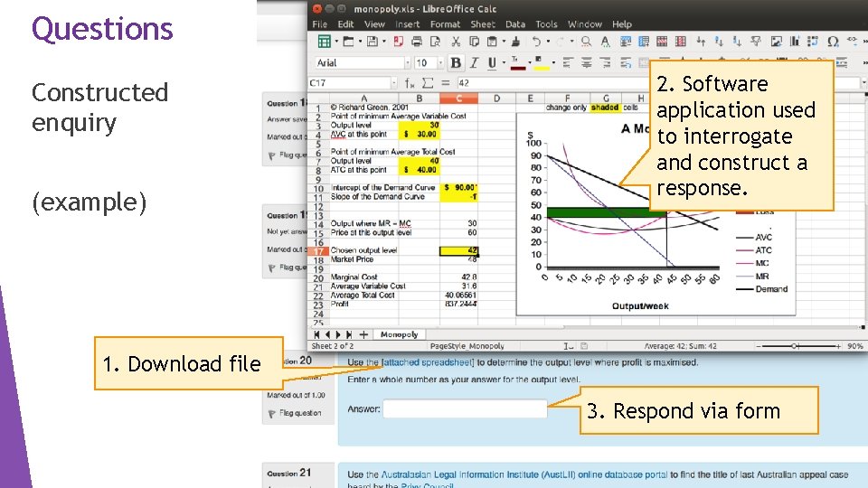
Task: Toggle the AutoFilter funnel icon
Action: [756, 42]
